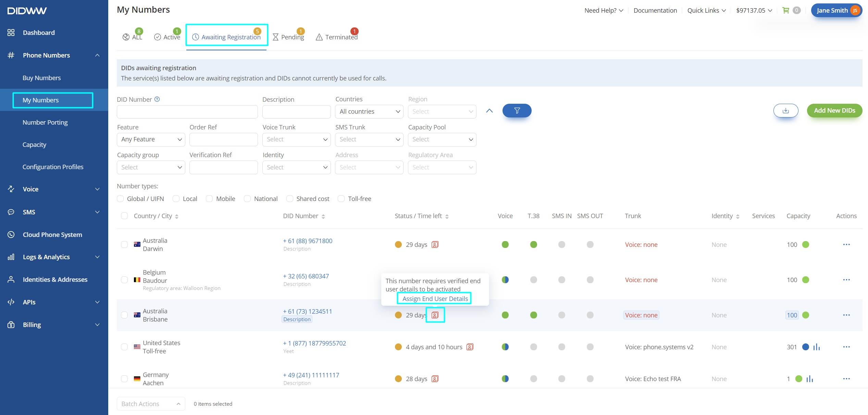Open the Feature dropdown

tap(151, 139)
